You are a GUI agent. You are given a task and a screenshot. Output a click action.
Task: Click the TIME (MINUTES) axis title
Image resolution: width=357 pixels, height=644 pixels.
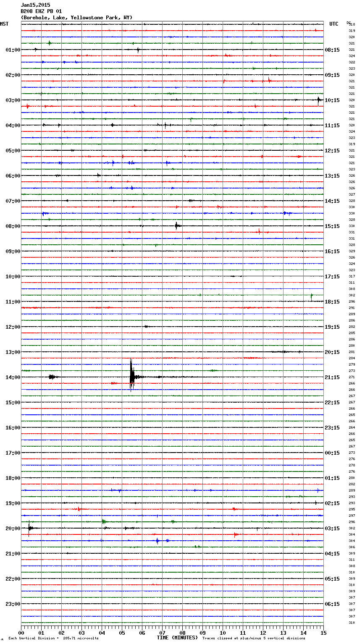point(177,638)
